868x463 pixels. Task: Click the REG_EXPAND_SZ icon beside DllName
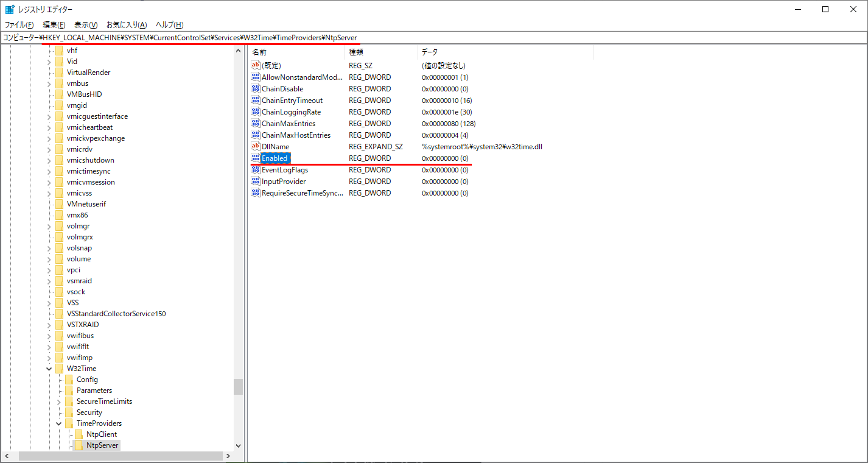255,146
